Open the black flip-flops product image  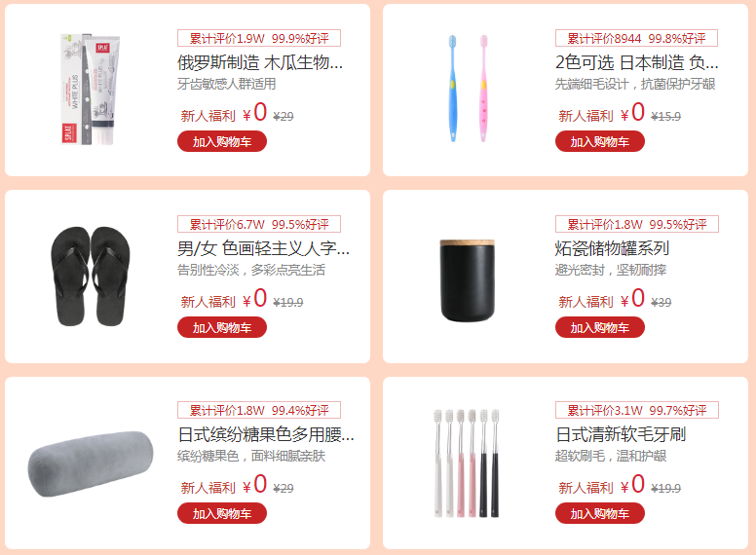tap(91, 277)
